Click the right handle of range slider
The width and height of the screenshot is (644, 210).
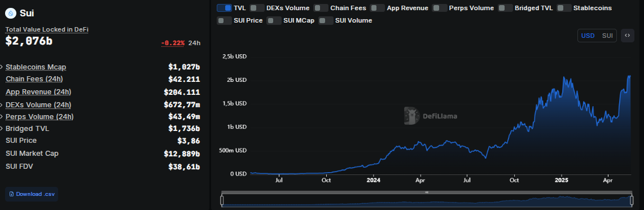[x=632, y=200]
